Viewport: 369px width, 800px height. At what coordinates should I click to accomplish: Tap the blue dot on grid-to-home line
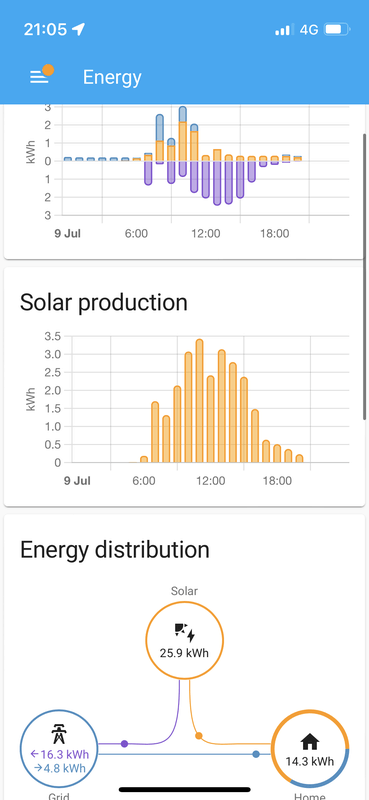[256, 754]
